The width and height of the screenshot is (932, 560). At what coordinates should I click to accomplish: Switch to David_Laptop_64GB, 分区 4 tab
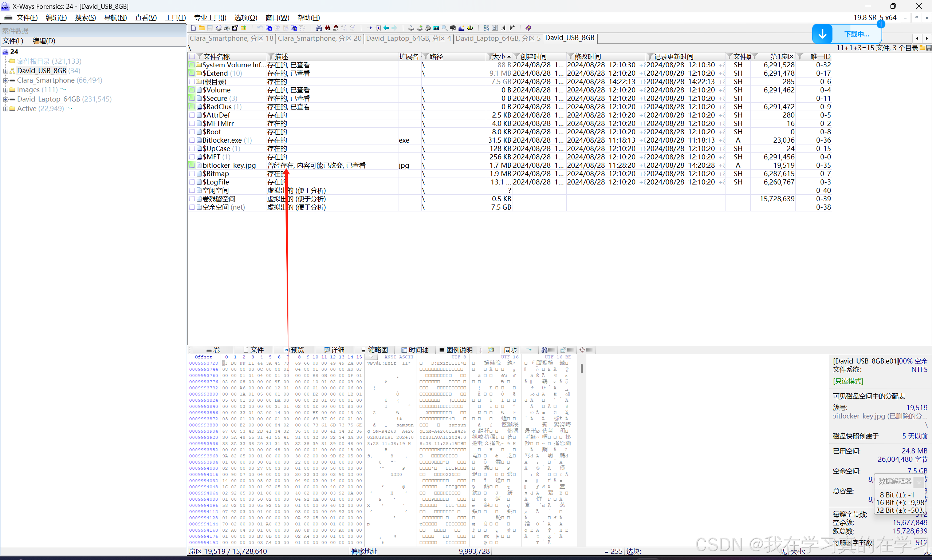tap(408, 38)
